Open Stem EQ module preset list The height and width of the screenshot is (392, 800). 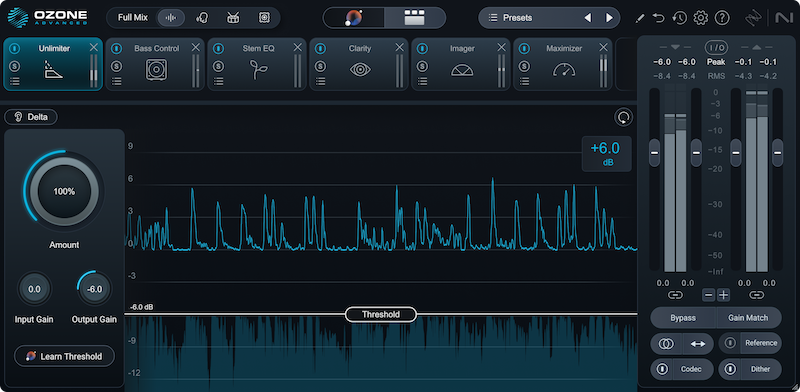click(x=218, y=81)
